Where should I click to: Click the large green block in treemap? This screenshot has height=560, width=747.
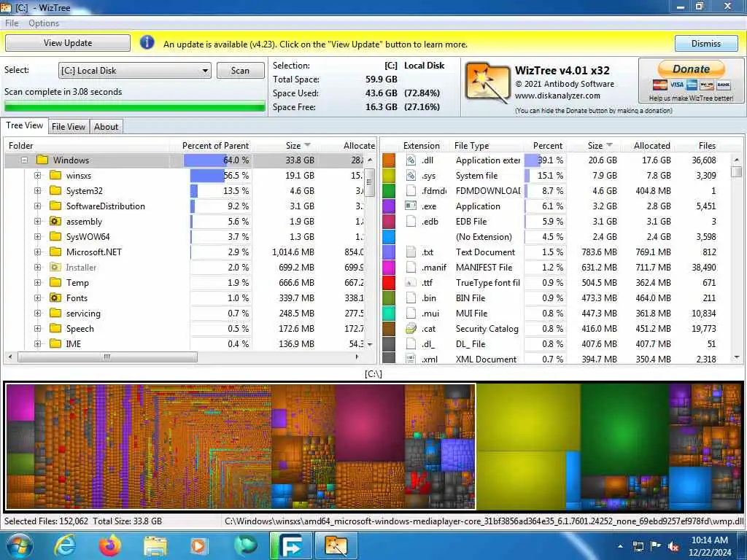pos(624,429)
